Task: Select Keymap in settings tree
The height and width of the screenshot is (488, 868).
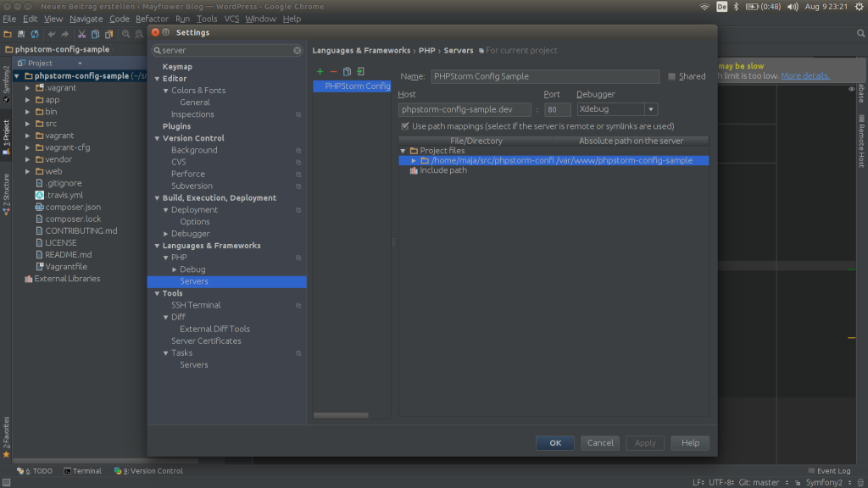Action: [x=177, y=67]
